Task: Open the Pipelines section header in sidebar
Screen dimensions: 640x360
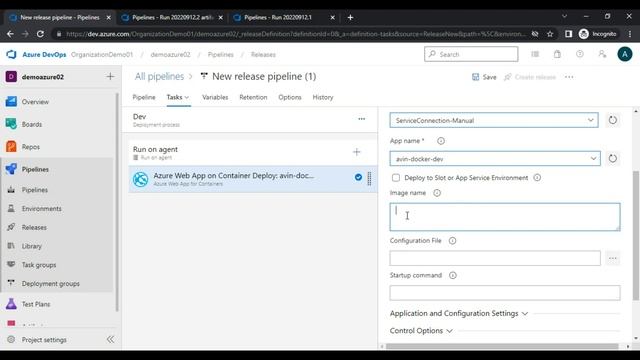Action: pyautogui.click(x=35, y=169)
